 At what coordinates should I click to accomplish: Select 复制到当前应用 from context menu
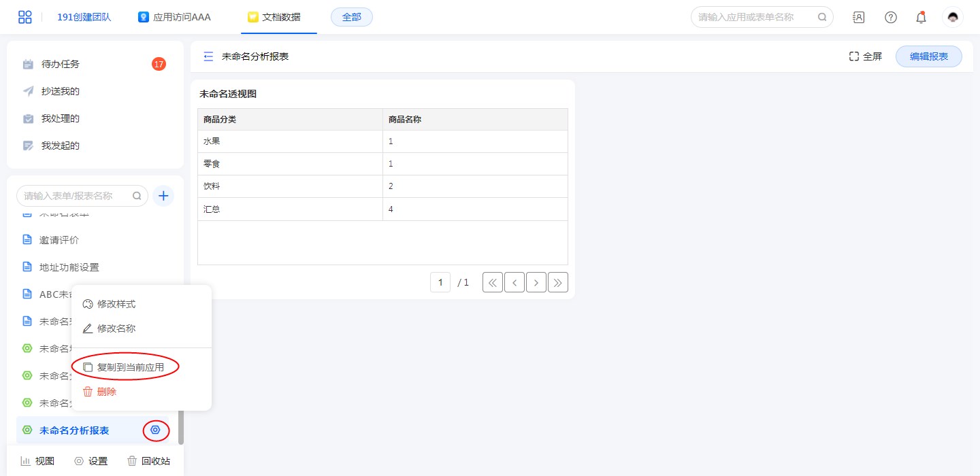tap(130, 367)
